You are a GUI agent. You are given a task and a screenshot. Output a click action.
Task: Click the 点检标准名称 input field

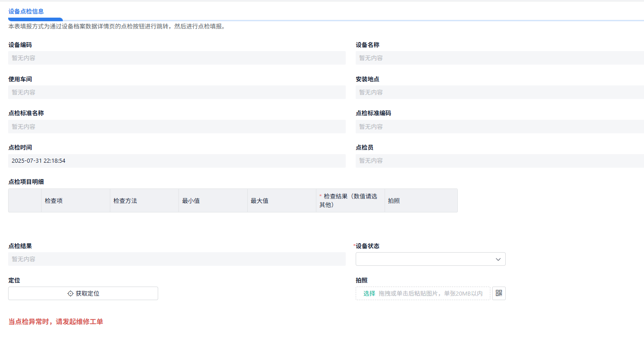[177, 127]
